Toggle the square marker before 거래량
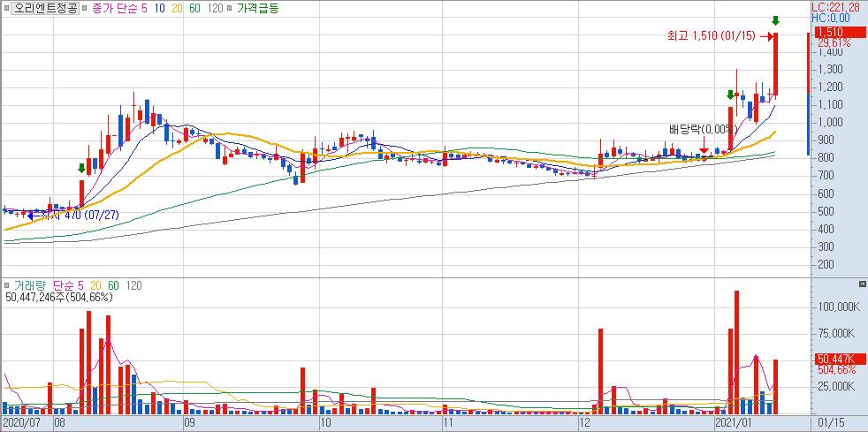The width and height of the screenshot is (868, 432). (7, 285)
